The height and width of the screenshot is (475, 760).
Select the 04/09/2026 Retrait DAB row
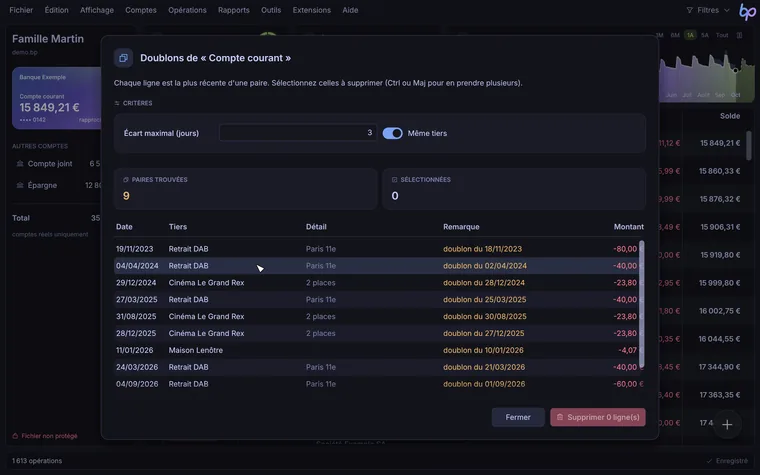click(379, 384)
